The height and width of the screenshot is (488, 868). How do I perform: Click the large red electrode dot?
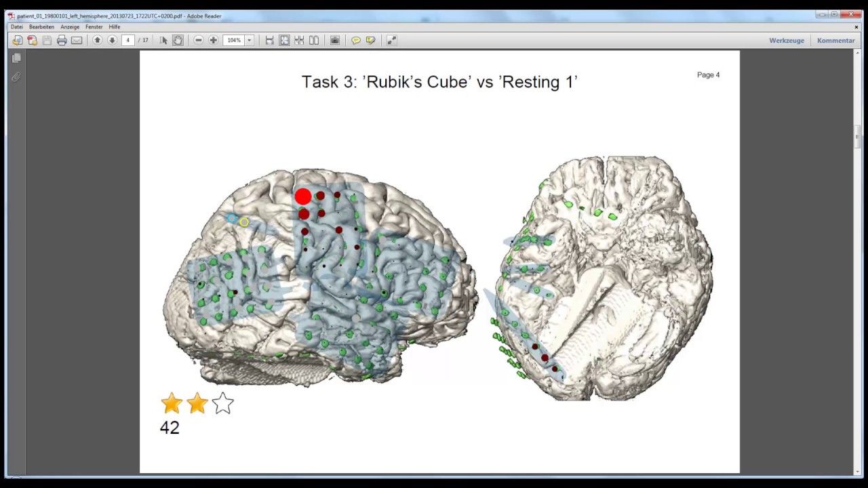(x=303, y=197)
